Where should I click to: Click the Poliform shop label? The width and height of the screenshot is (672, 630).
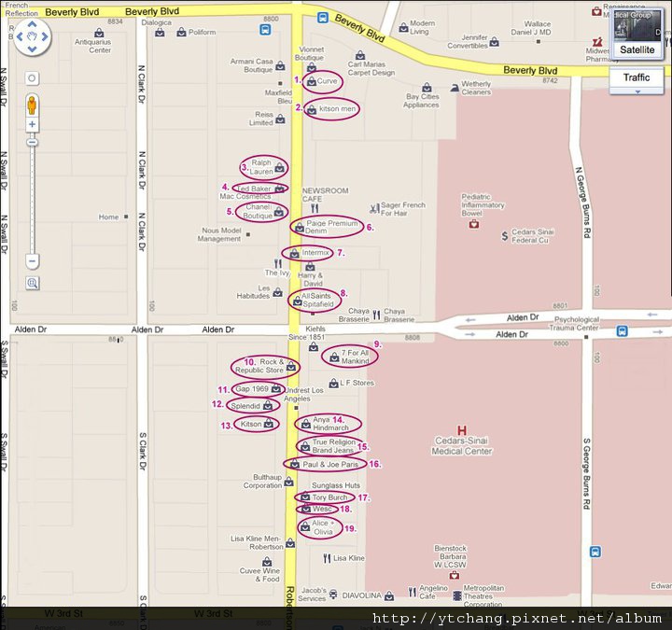tap(203, 32)
